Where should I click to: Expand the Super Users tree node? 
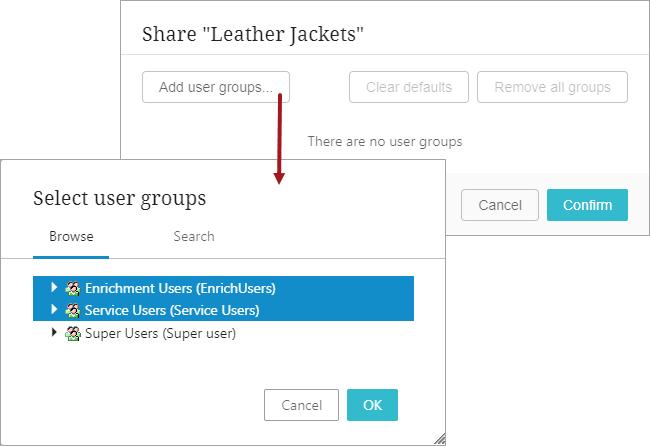(x=54, y=332)
